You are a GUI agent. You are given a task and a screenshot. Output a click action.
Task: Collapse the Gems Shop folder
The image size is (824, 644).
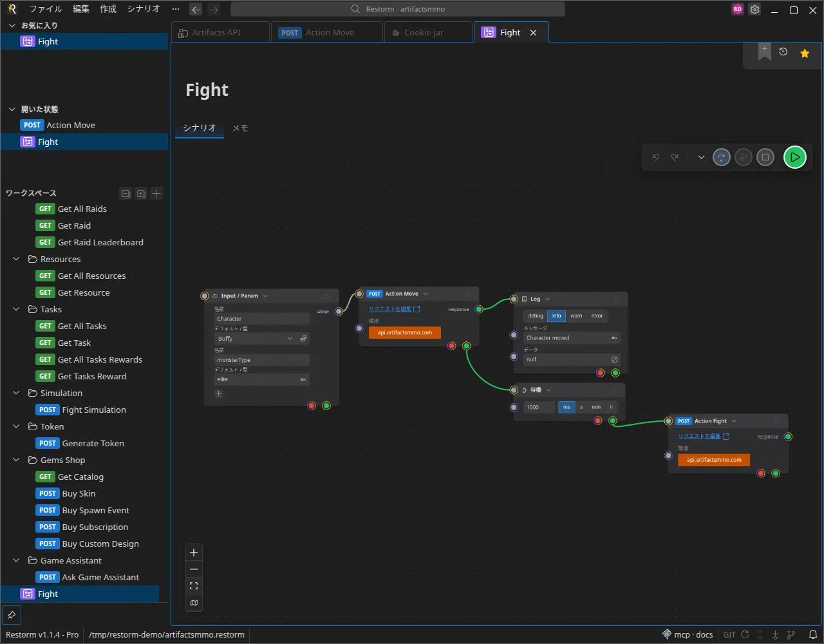(17, 460)
